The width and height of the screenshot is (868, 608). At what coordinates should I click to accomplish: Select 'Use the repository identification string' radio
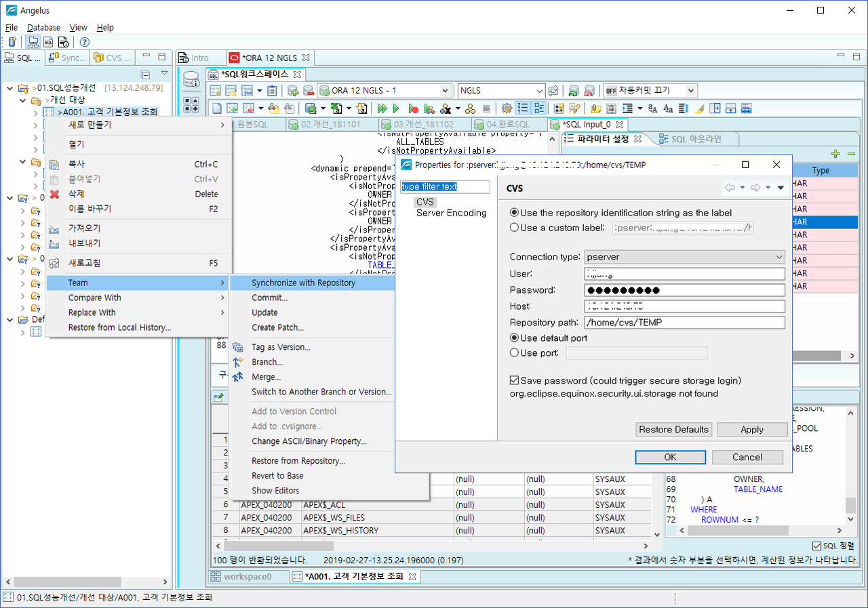(x=514, y=213)
